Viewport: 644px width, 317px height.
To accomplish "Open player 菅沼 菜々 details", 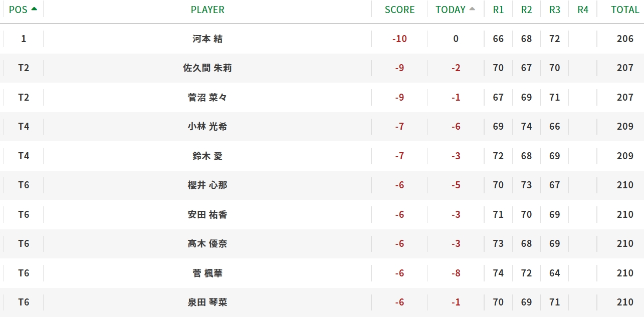I will (207, 97).
